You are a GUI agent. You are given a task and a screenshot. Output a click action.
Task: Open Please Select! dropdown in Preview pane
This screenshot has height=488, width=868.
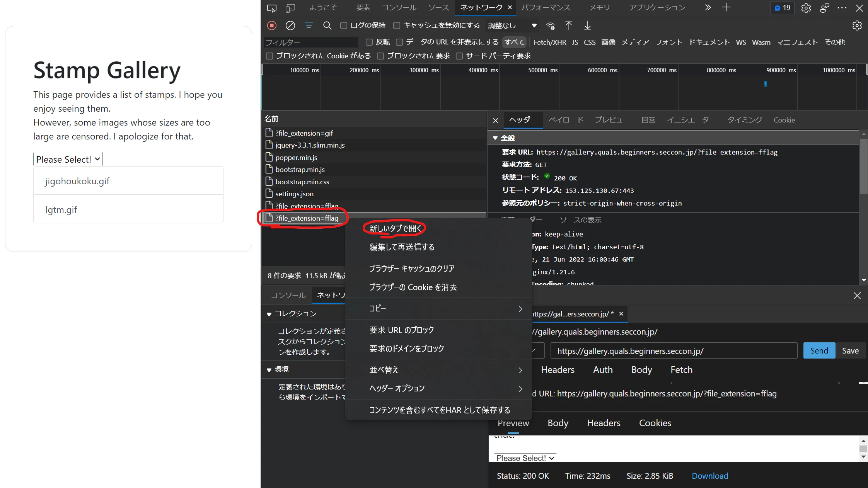[x=525, y=458]
